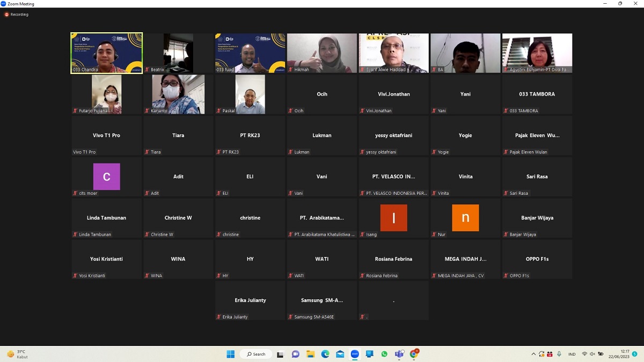Select 033 Chandra's highlighted video tile
The height and width of the screenshot is (362, 644).
pyautogui.click(x=106, y=53)
